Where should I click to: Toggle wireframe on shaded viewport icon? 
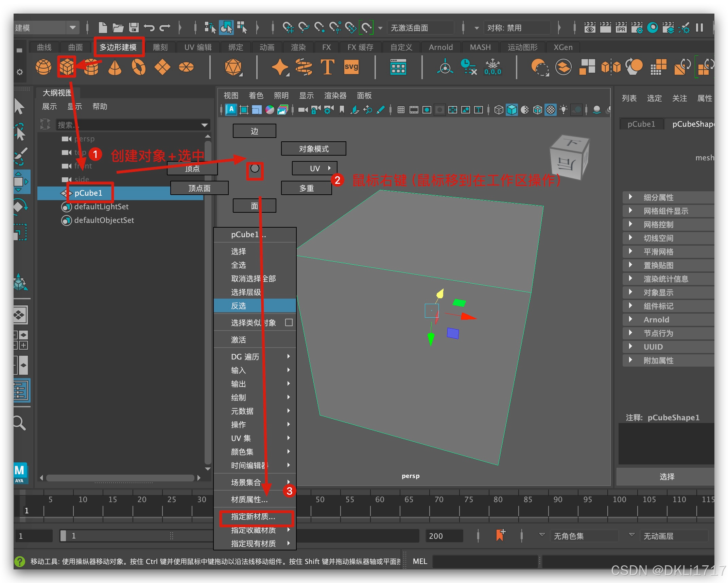tap(538, 110)
